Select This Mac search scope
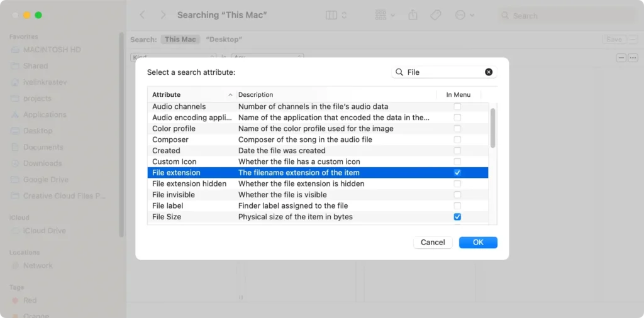 [180, 40]
